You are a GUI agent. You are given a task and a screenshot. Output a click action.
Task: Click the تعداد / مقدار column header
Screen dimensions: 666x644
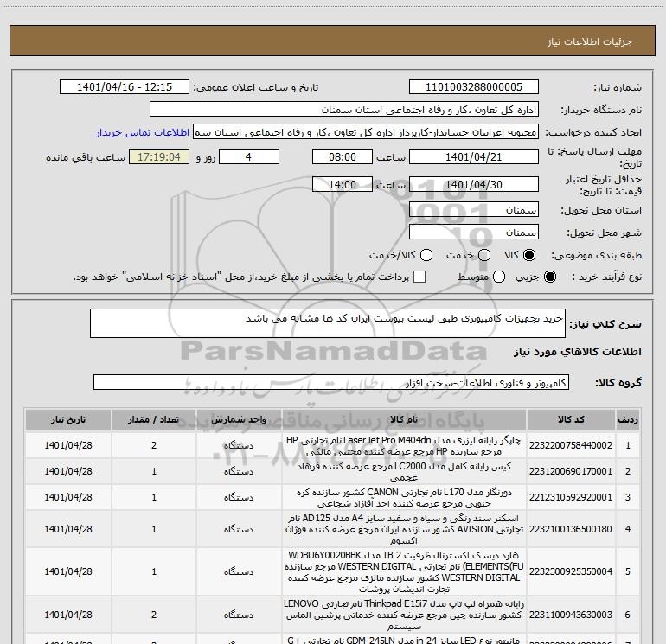point(154,419)
